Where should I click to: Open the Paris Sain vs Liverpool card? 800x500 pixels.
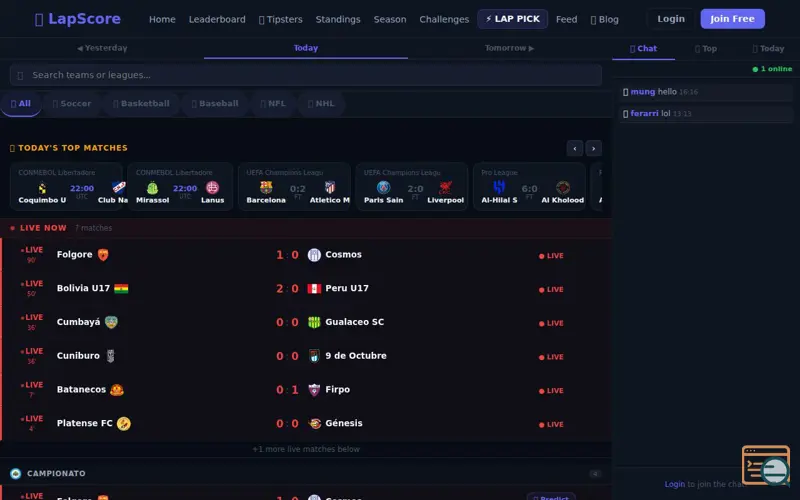[412, 186]
